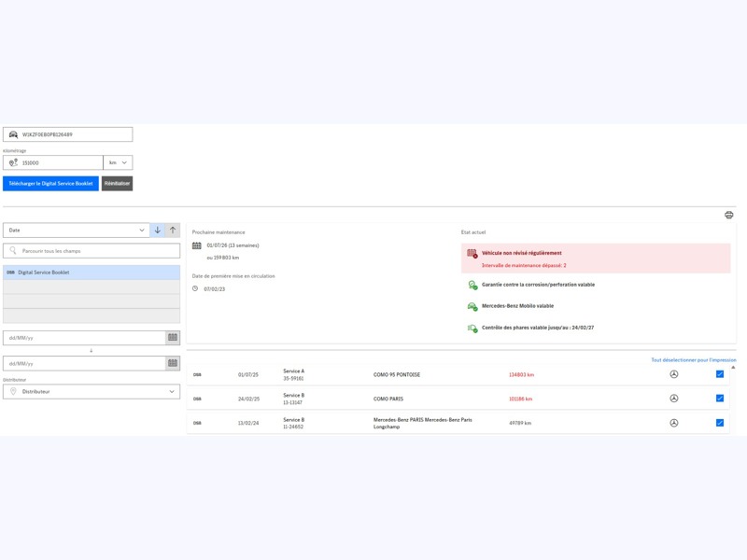Toggle print checkbox for 13/02/24 Service B
The height and width of the screenshot is (560, 747).
(x=720, y=423)
